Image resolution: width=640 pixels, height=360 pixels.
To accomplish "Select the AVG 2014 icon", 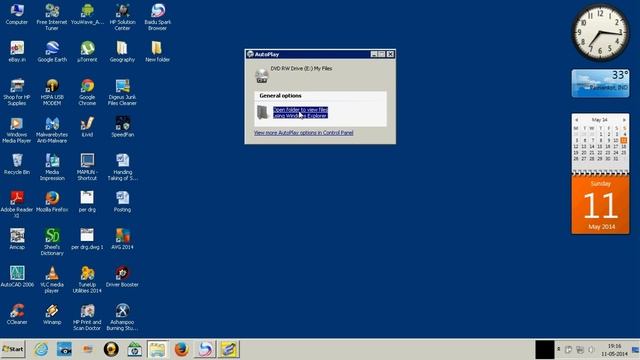I will pyautogui.click(x=122, y=239).
